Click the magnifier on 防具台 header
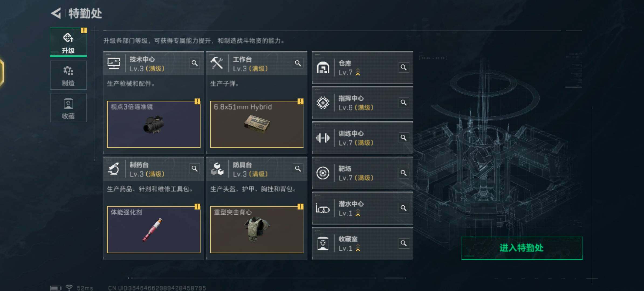 pos(298,169)
